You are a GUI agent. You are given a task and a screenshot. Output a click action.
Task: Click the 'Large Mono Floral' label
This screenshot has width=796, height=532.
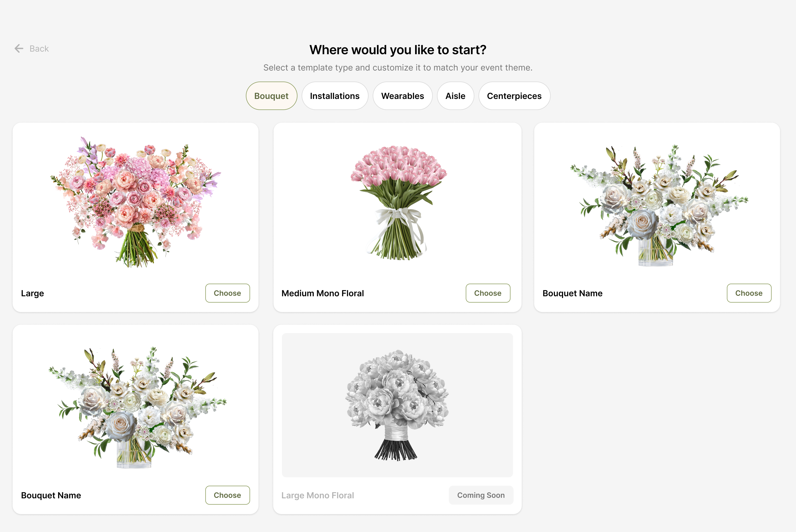[x=317, y=495]
